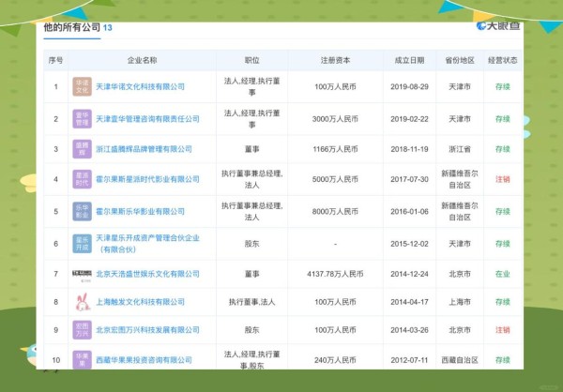Click the 2014-03-26 date cell
This screenshot has height=392, width=563.
(409, 330)
